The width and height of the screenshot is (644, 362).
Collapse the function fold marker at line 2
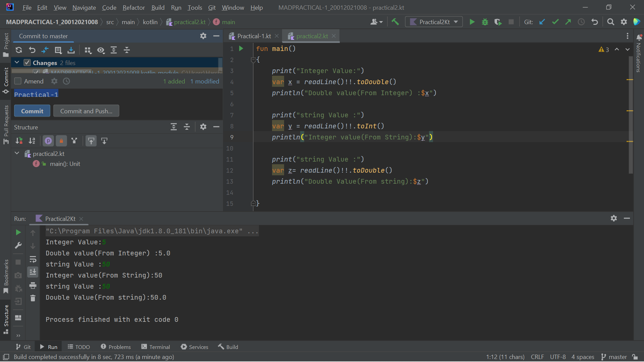pyautogui.click(x=253, y=60)
